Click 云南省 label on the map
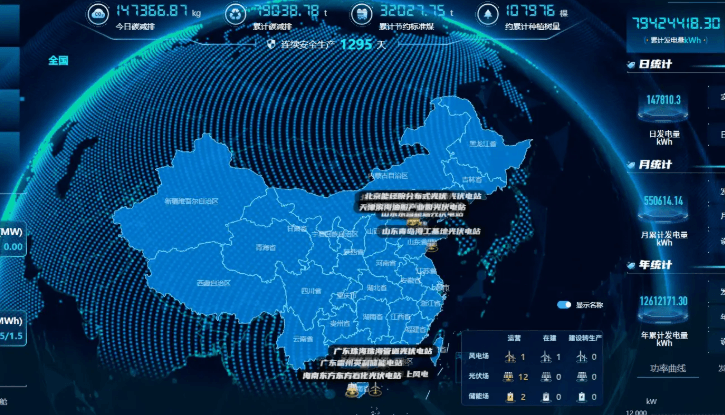725x415 pixels. coord(303,339)
